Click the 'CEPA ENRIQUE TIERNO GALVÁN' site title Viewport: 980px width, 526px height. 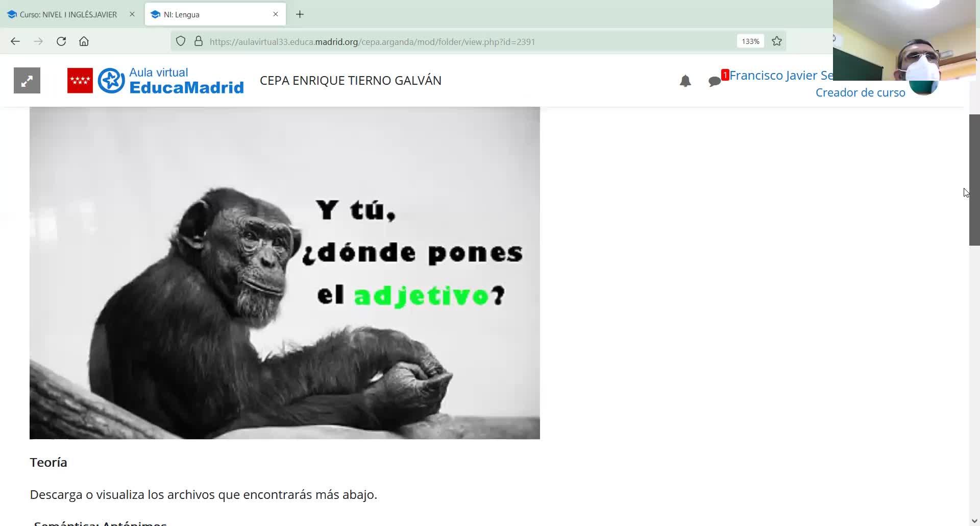pos(351,81)
